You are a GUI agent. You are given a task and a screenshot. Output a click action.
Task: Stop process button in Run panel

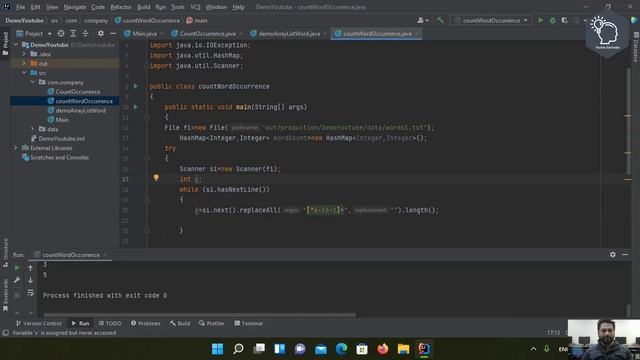(17, 295)
